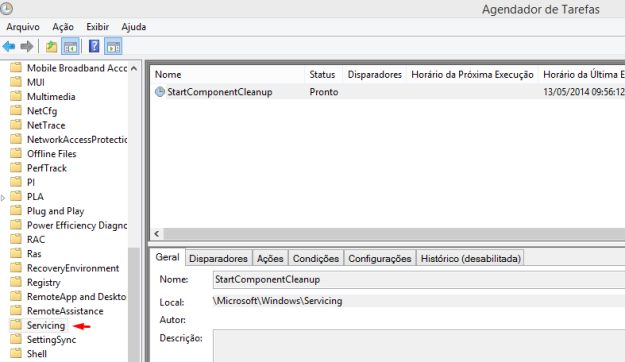This screenshot has height=362, width=625.
Task: Click the folder icon next to PerfTrack
Action: point(16,168)
